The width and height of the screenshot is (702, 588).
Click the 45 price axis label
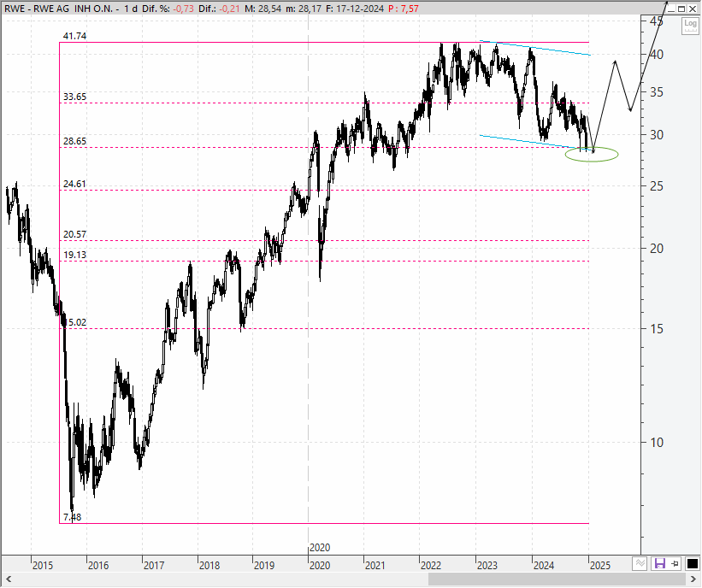657,21
